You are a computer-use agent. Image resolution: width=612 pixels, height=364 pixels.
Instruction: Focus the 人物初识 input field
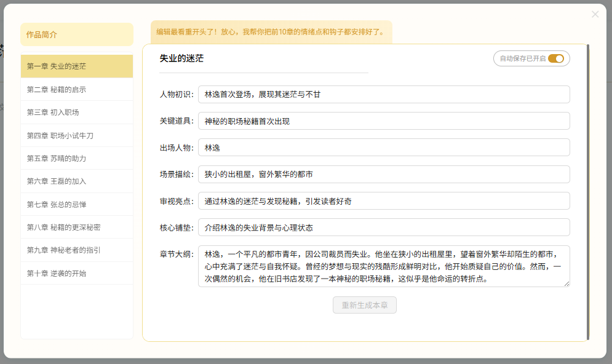coord(384,95)
